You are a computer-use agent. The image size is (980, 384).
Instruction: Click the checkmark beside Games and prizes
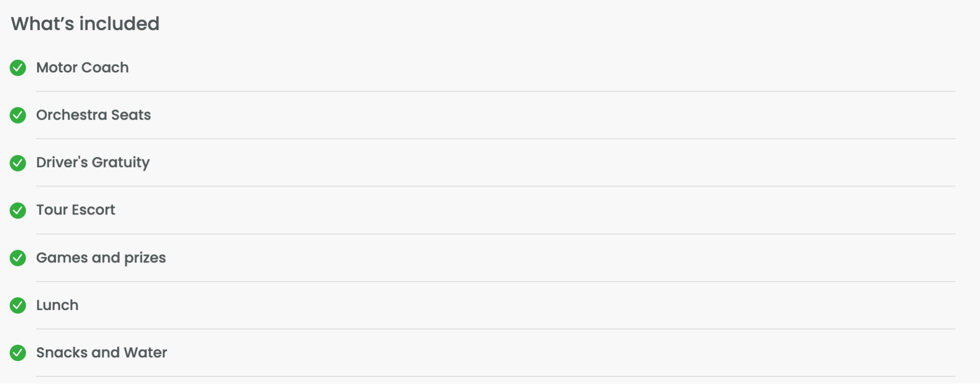(x=18, y=258)
